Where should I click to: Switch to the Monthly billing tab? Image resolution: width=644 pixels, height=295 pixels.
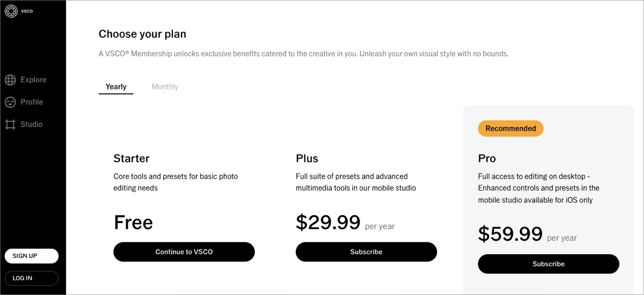165,87
